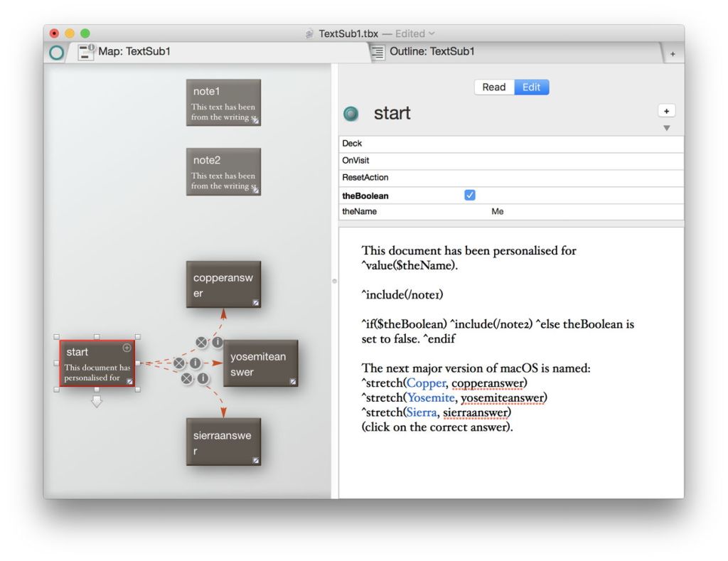Viewport: 728px width, 561px height.
Task: Uncheck theBoolean checkbox
Action: 469,196
